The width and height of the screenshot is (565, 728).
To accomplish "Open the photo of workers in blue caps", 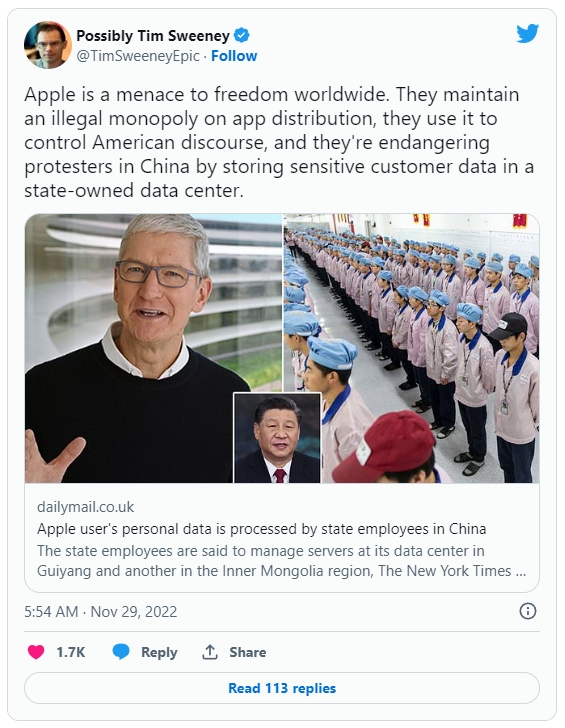I will 411,348.
